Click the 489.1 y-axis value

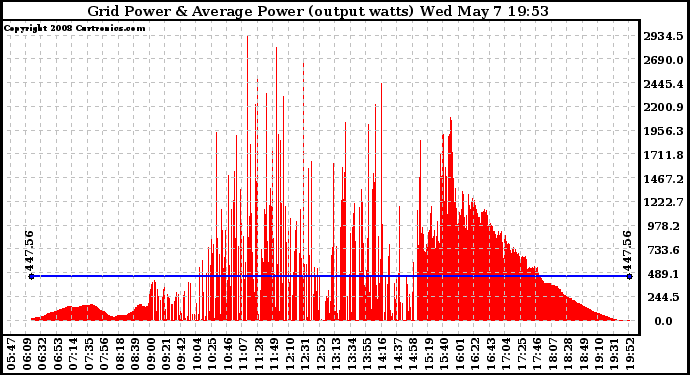664,274
